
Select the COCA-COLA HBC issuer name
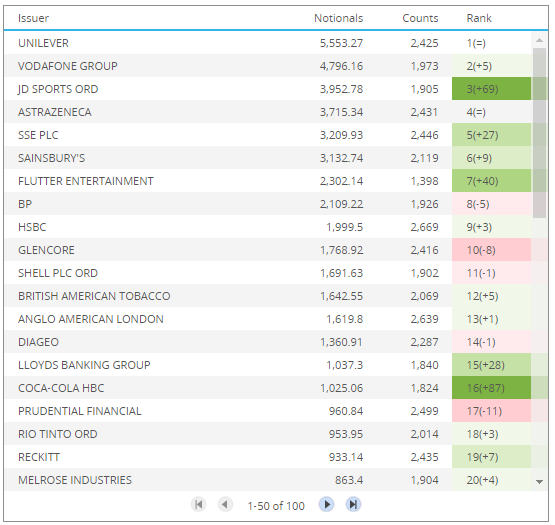pos(61,388)
